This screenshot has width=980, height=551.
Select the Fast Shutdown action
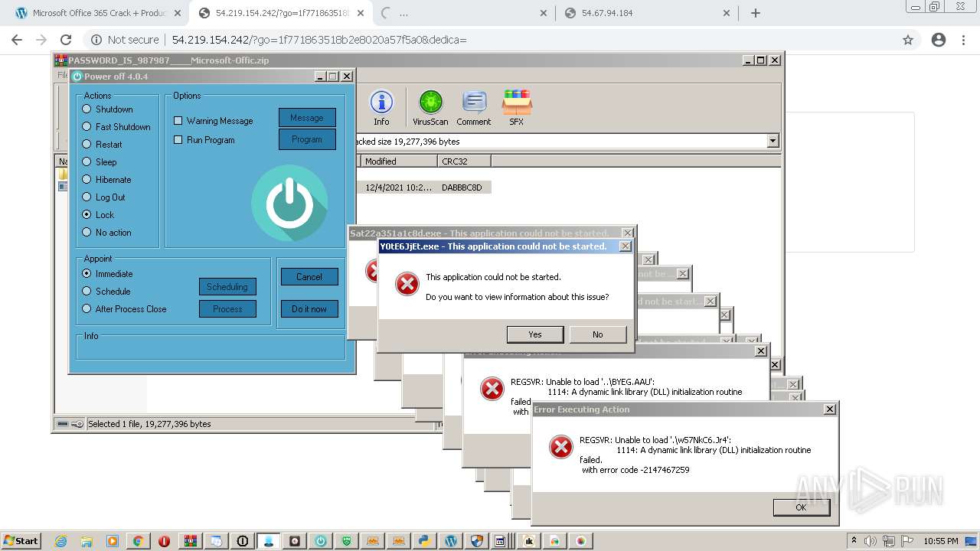click(x=116, y=127)
